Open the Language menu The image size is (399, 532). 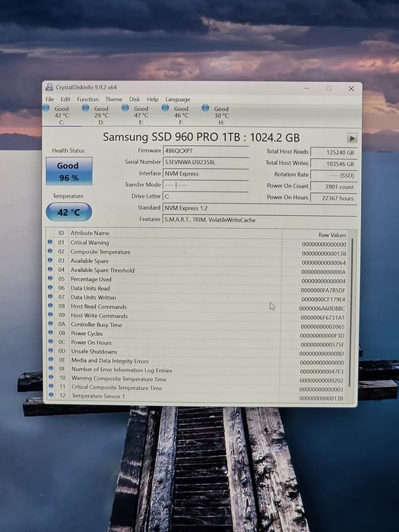[178, 100]
